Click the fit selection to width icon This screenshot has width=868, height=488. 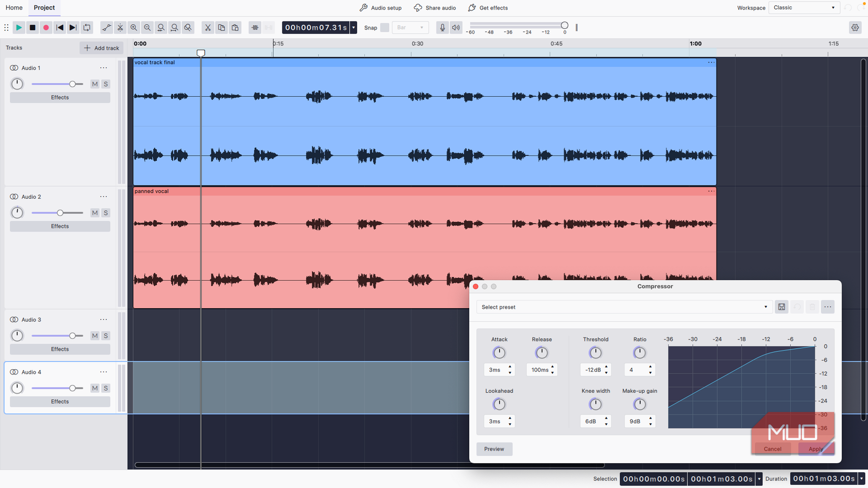pyautogui.click(x=161, y=27)
